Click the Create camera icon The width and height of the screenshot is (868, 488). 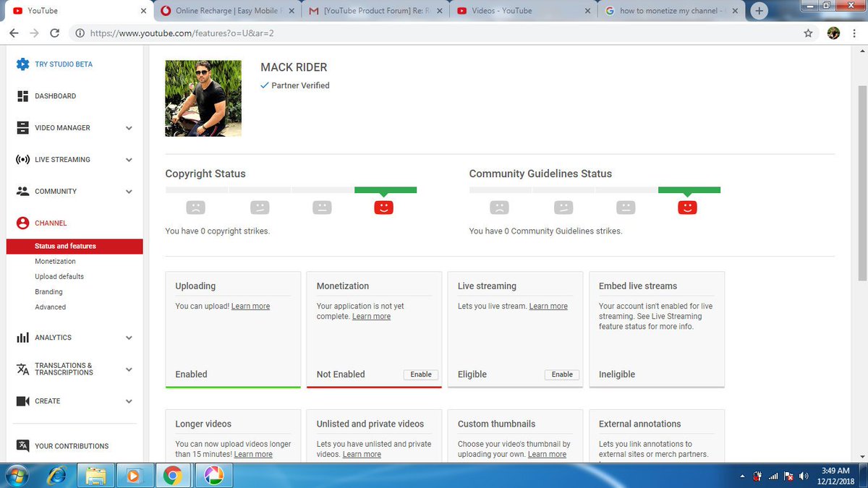[x=22, y=401]
